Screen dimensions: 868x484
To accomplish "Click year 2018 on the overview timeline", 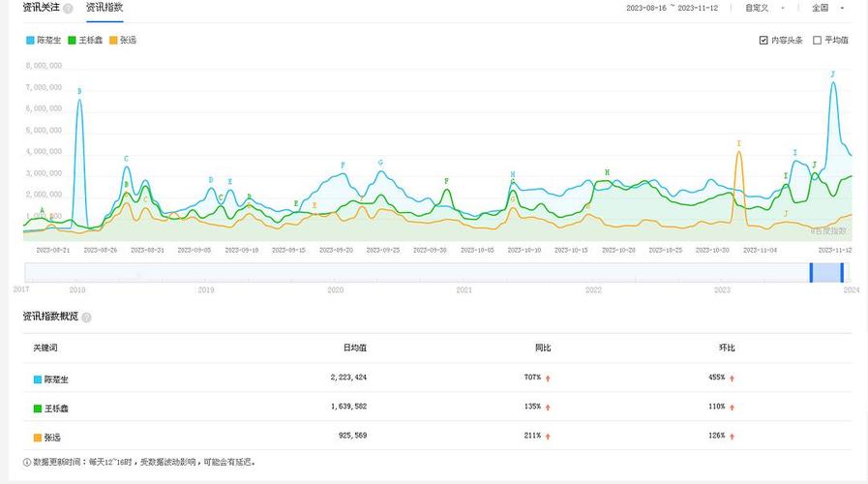I will [x=77, y=290].
